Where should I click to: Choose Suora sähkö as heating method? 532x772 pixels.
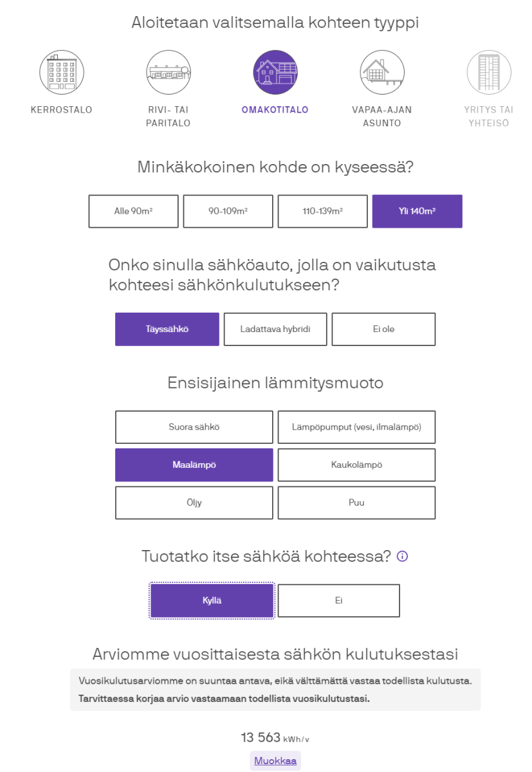click(194, 427)
